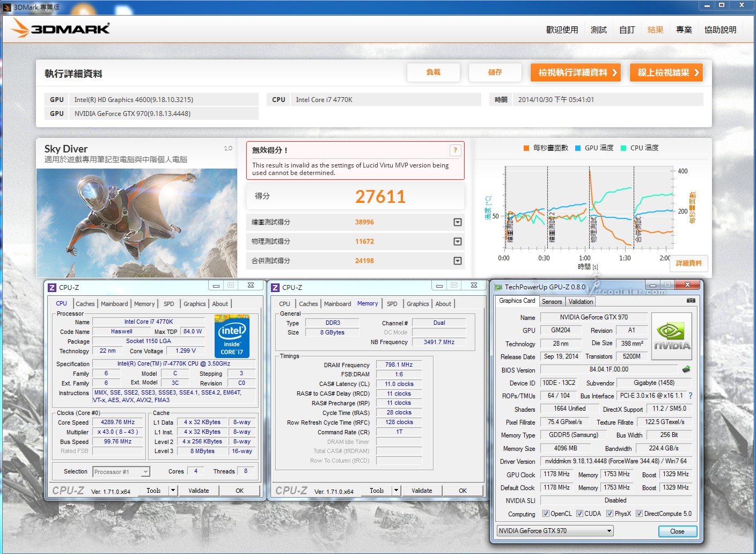This screenshot has height=554, width=756.
Task: Switch to Mainboard tab in CPU-Z CPU window
Action: [114, 304]
